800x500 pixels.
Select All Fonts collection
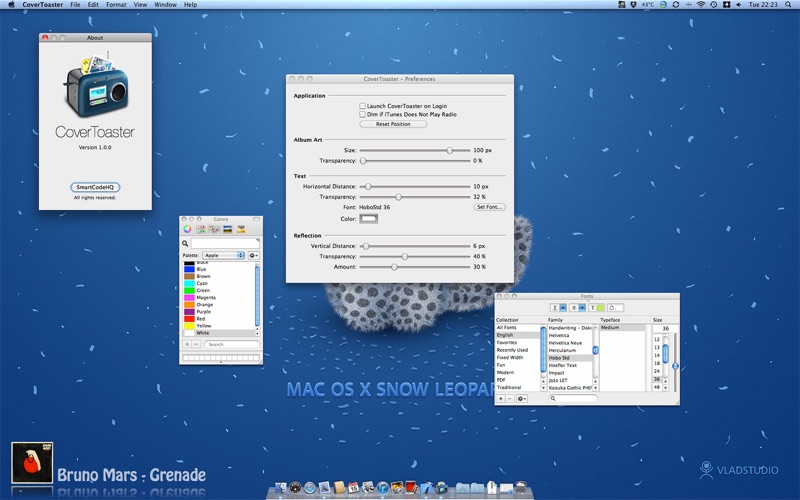[517, 328]
